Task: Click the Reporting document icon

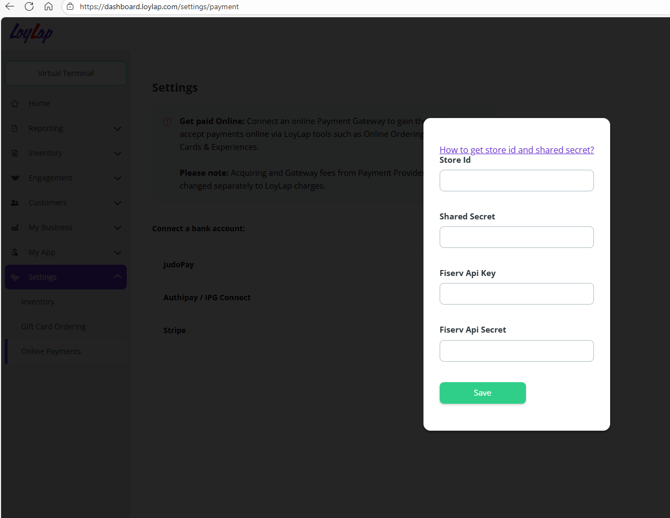Action: point(15,129)
